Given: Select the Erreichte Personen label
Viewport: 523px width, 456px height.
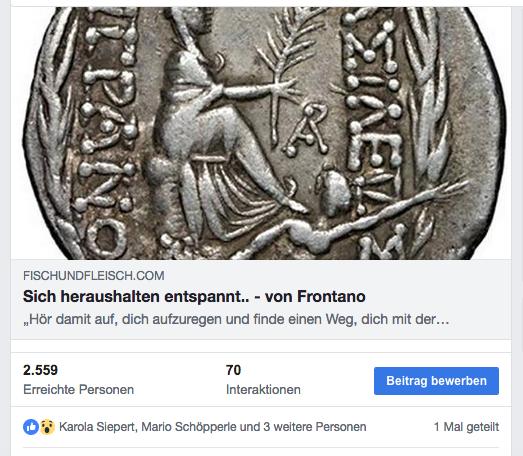Looking at the screenshot, I should 78,389.
